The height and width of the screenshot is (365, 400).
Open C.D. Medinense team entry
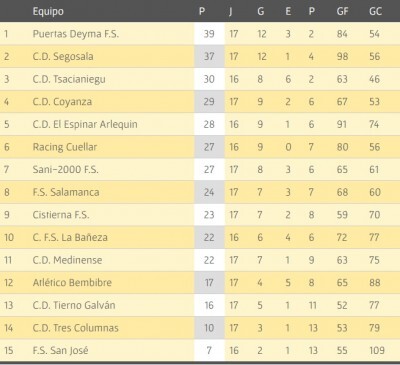(67, 260)
